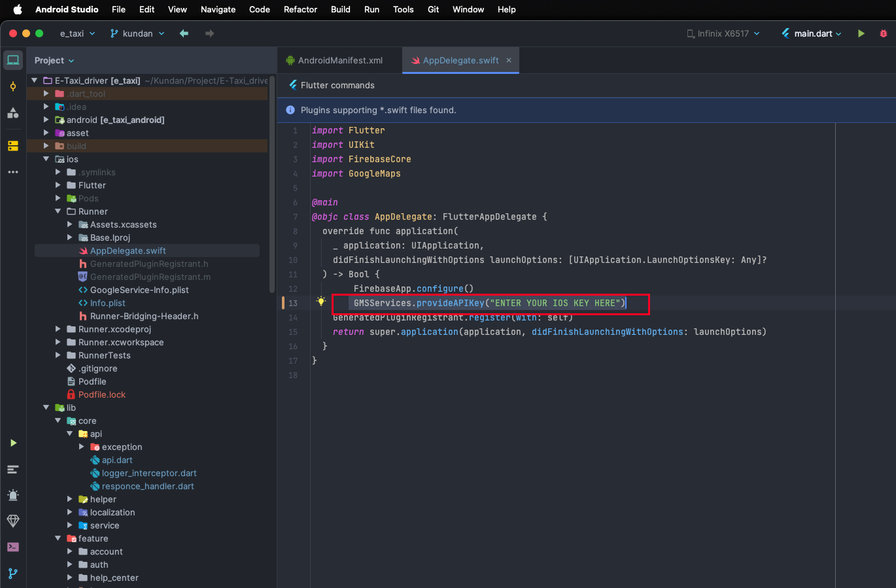Open the Navigate menu
This screenshot has width=896, height=588.
[218, 9]
